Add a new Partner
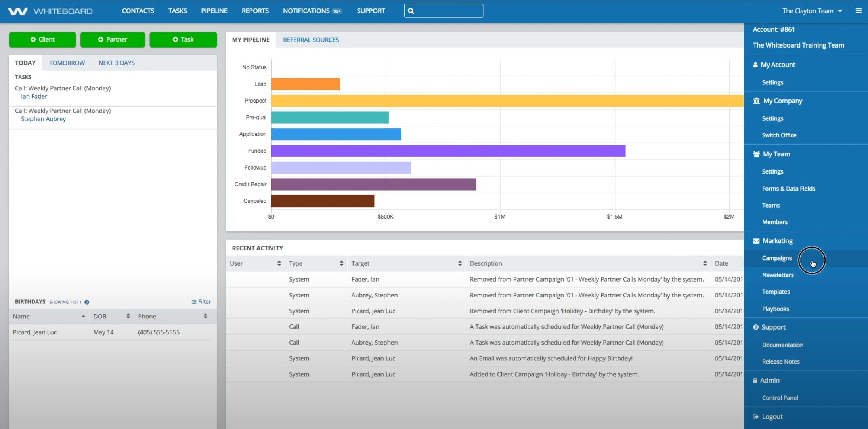The height and width of the screenshot is (429, 868). (113, 40)
